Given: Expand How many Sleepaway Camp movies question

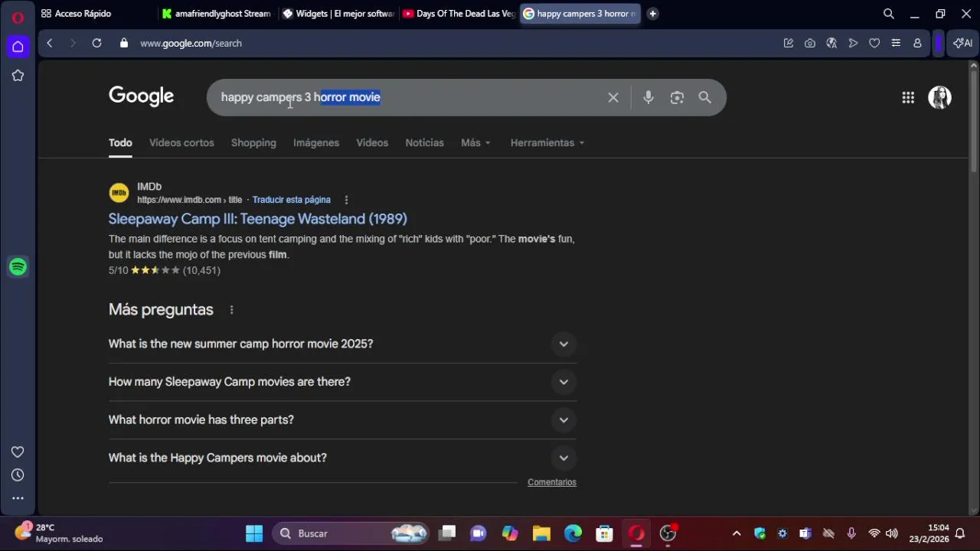Looking at the screenshot, I should (342, 382).
